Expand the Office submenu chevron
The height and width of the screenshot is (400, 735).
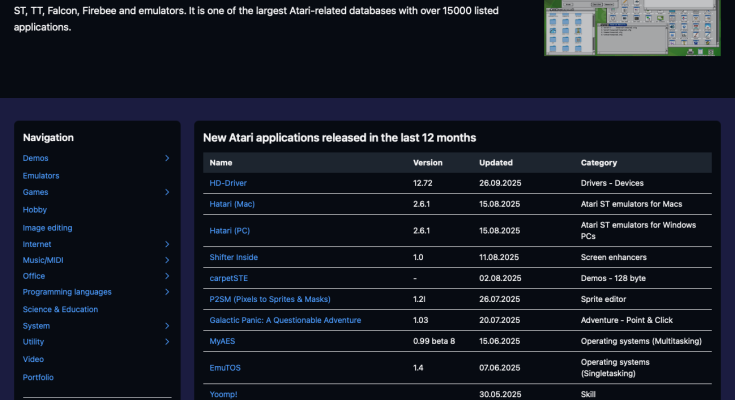click(x=167, y=276)
